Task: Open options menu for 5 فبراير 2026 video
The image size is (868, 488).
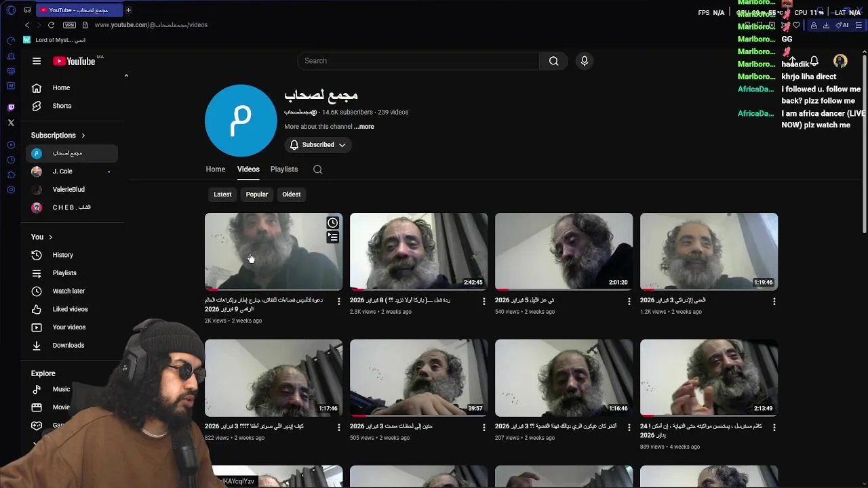Action: 629,302
